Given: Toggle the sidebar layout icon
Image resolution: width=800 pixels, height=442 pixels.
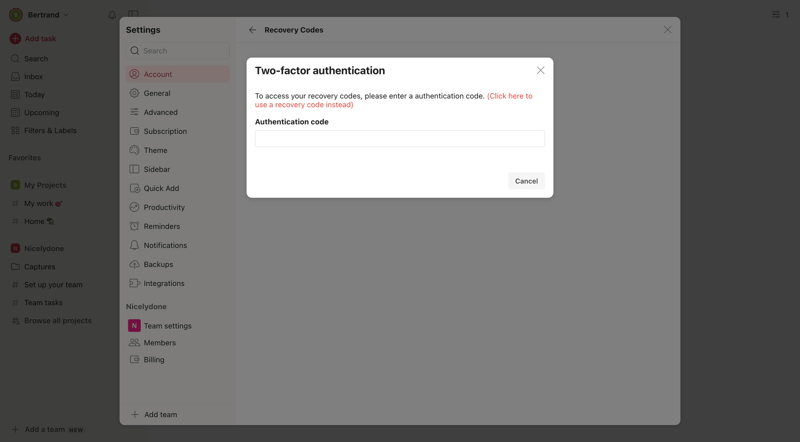Looking at the screenshot, I should pos(133,14).
